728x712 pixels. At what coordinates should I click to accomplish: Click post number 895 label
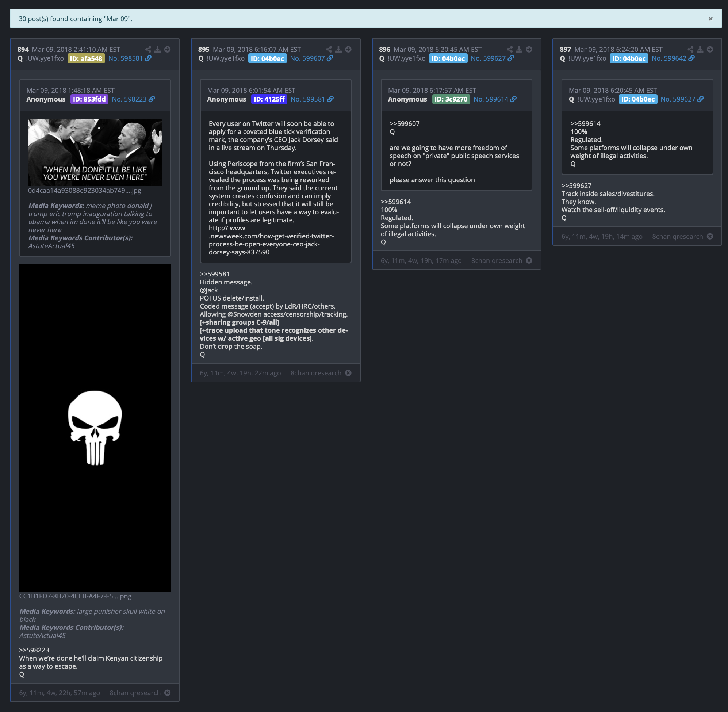[204, 49]
